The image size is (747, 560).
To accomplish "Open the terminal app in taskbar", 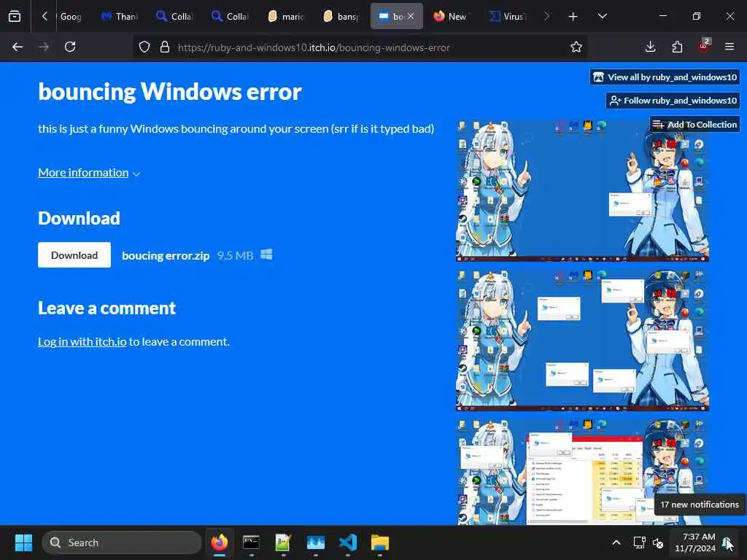I will point(251,542).
